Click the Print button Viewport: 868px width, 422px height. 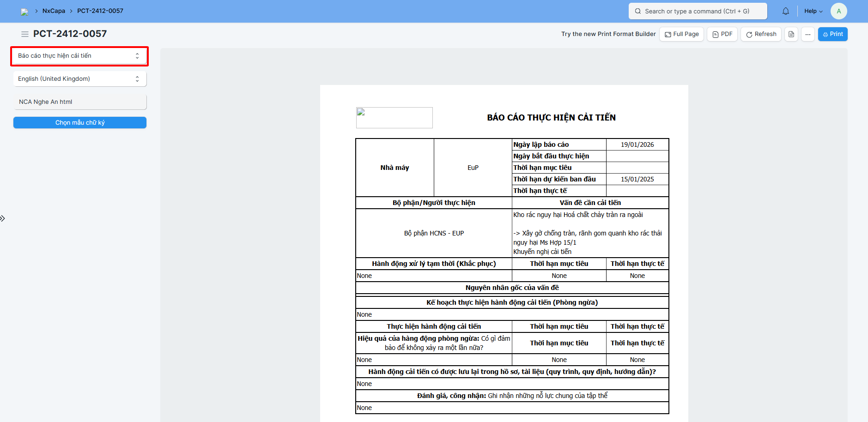point(832,34)
